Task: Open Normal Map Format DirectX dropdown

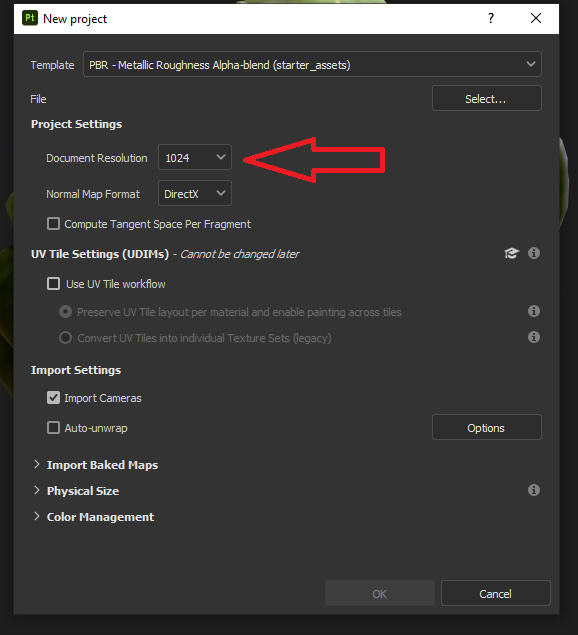Action: click(195, 193)
